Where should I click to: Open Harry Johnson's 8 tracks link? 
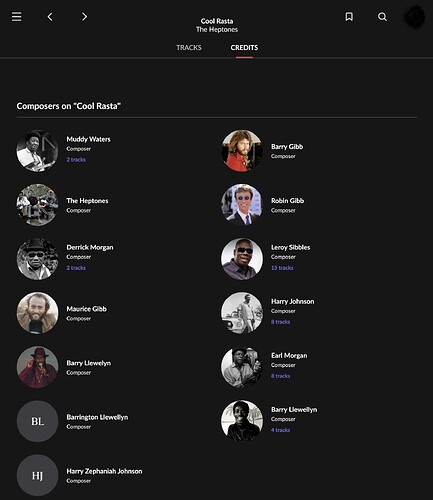click(280, 322)
